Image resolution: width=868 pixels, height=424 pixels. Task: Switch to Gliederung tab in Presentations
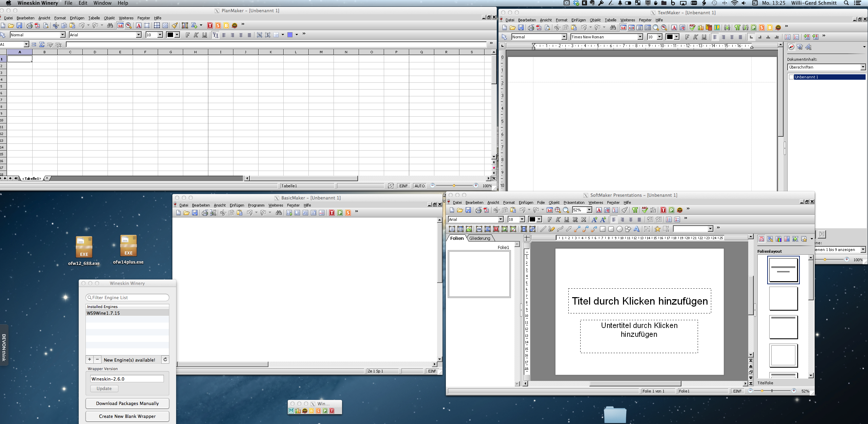(480, 238)
